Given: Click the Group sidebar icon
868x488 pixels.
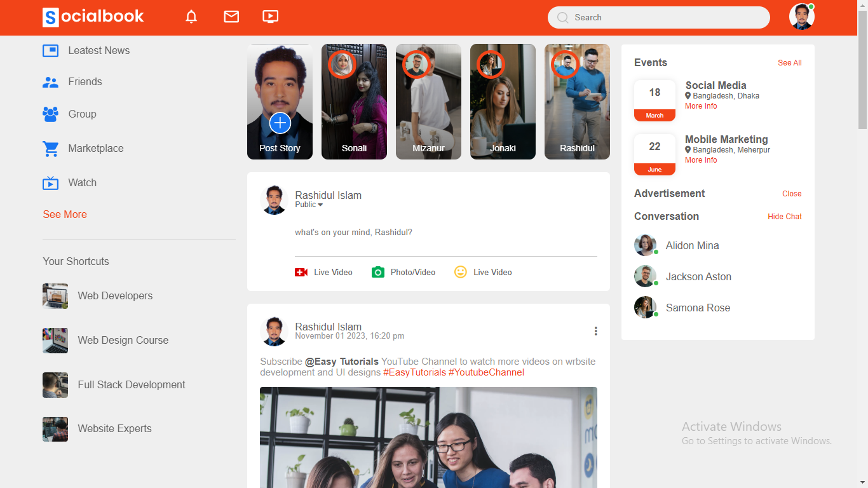Looking at the screenshot, I should pos(51,114).
